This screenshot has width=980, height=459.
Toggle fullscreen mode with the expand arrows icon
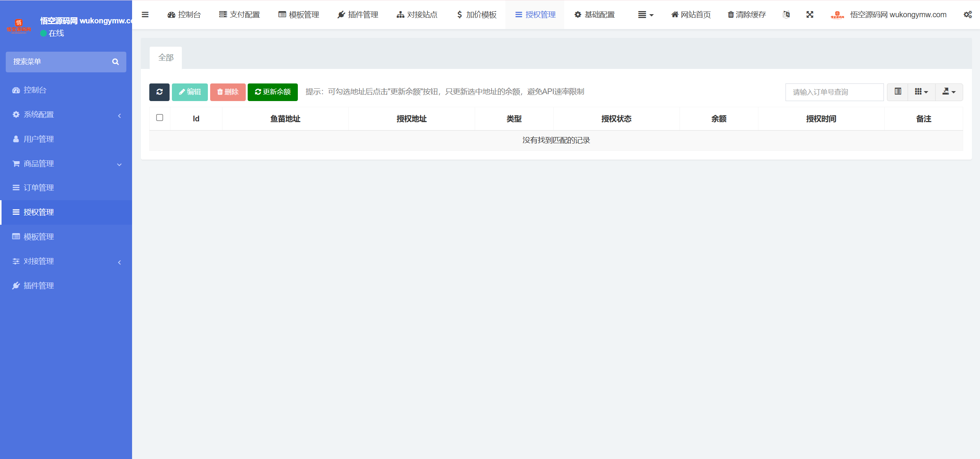tap(810, 15)
